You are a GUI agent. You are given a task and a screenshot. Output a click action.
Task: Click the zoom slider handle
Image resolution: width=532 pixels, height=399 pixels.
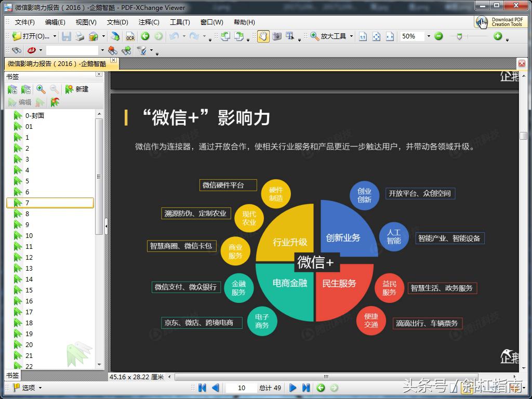[459, 36]
